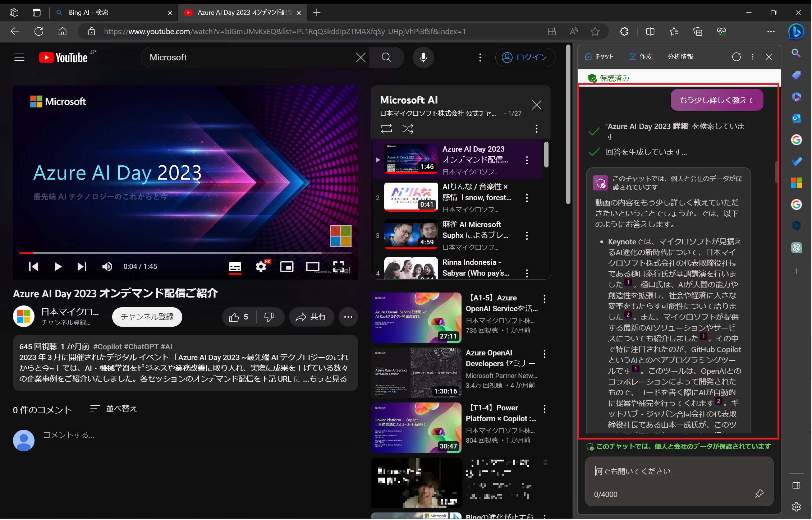Open YouTube settings three-dot menu
The width and height of the screenshot is (812, 520).
(x=480, y=57)
